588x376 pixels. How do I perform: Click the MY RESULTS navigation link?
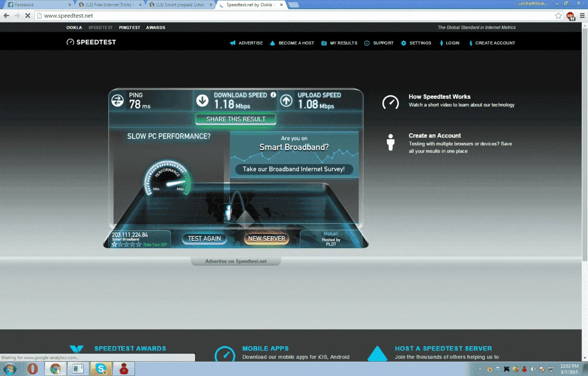(x=343, y=43)
